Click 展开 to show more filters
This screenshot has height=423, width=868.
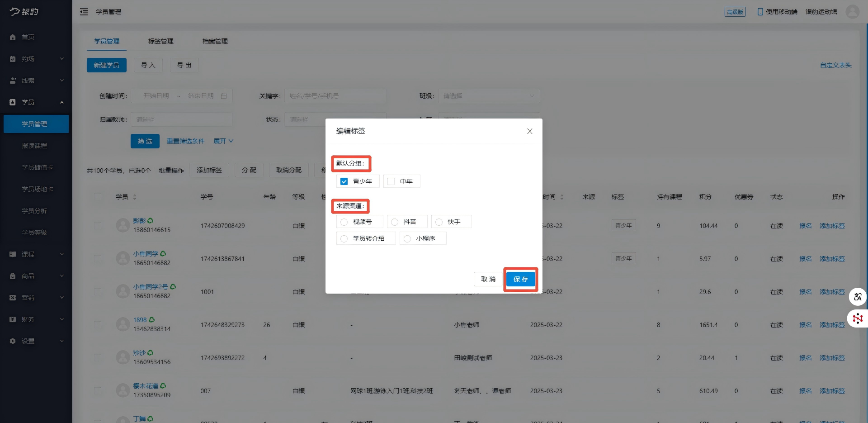click(223, 141)
